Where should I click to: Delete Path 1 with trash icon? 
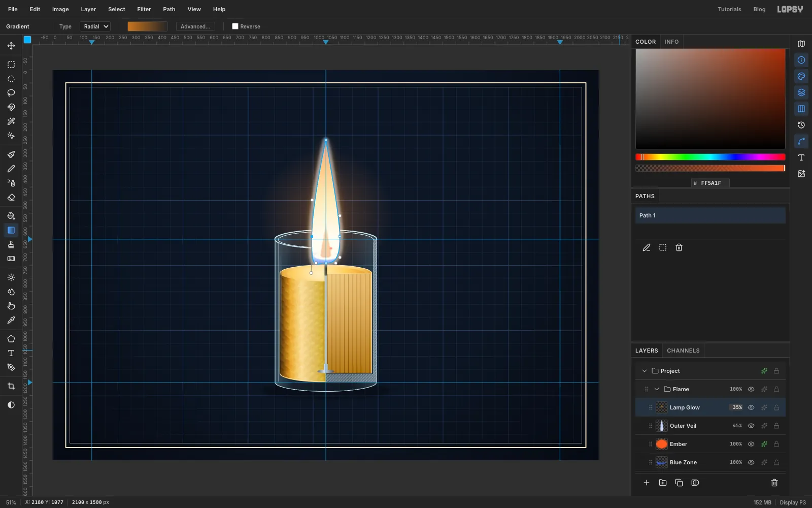pos(679,247)
